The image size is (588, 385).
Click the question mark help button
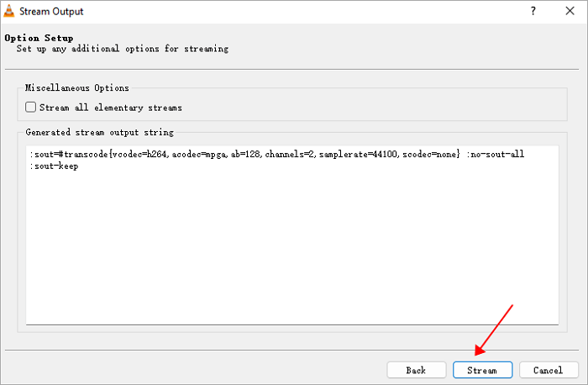533,12
